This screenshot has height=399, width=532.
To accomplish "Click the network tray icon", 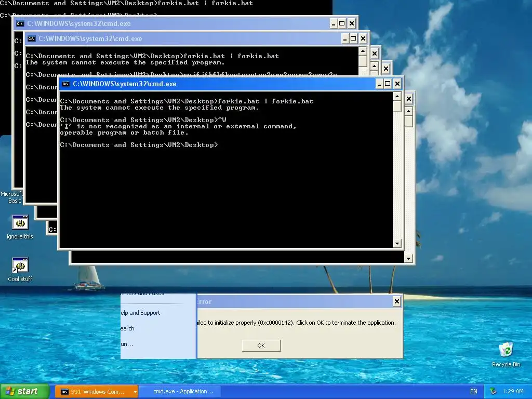I will click(494, 392).
